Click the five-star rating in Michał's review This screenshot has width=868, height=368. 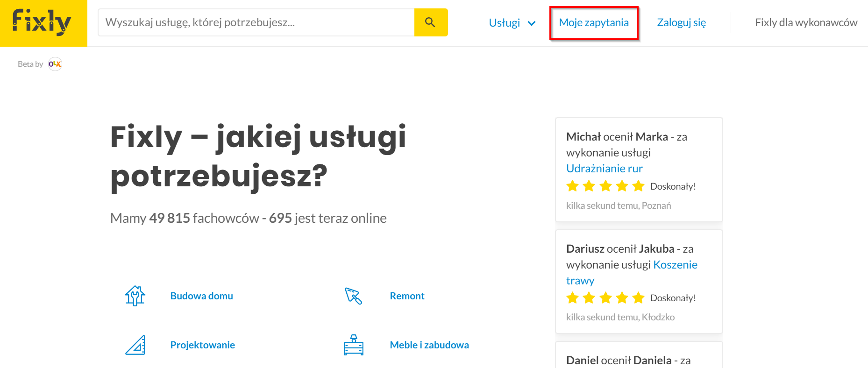(x=605, y=186)
